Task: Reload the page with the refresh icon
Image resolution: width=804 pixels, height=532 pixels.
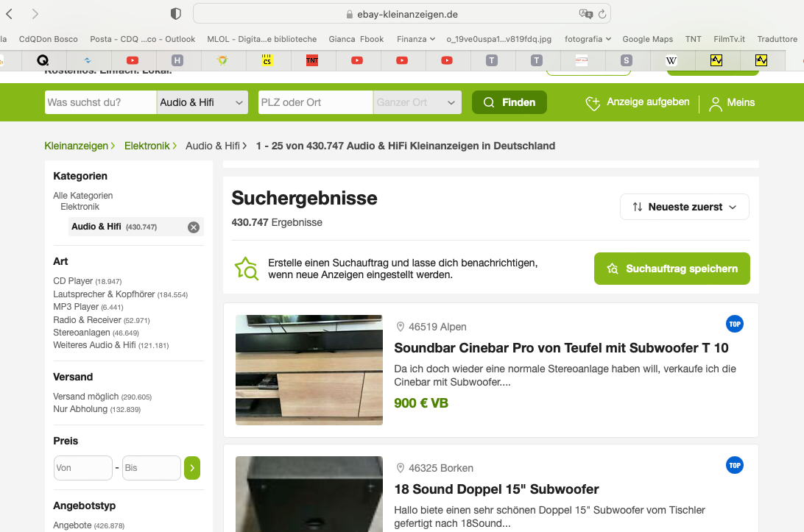Action: 602,14
